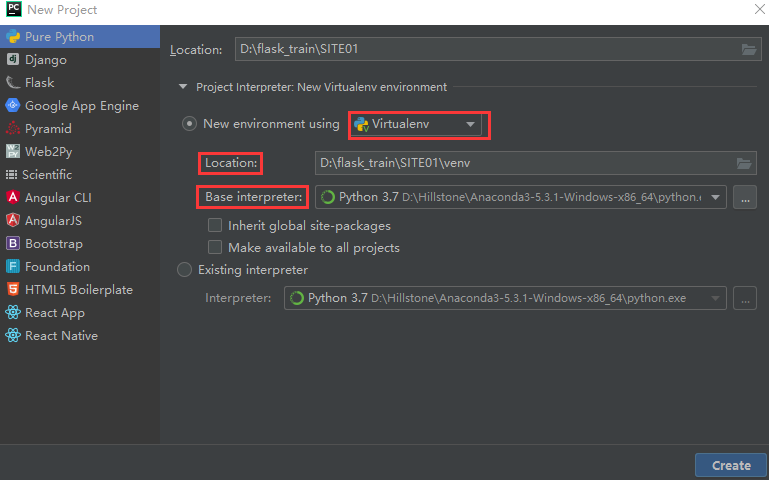
Task: Click the Scientific grid icon
Action: [x=11, y=175]
